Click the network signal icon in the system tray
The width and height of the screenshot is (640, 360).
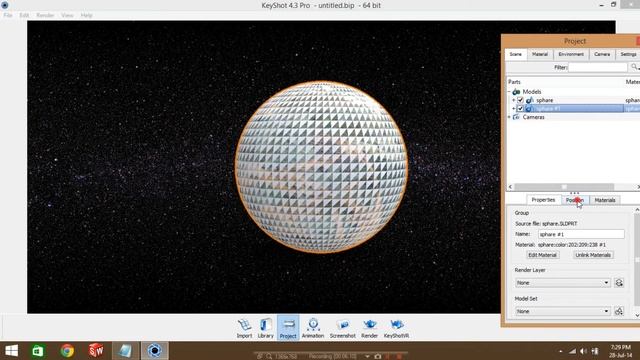tap(573, 351)
